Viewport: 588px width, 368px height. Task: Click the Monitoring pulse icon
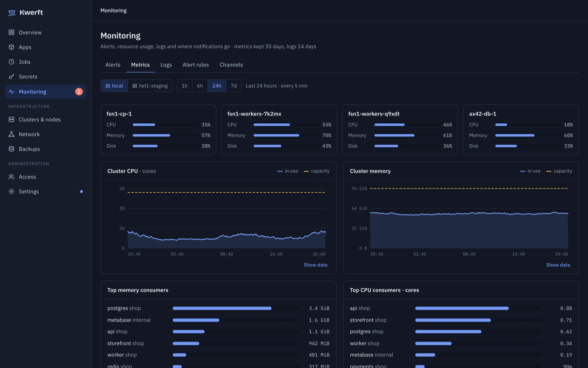(x=11, y=92)
